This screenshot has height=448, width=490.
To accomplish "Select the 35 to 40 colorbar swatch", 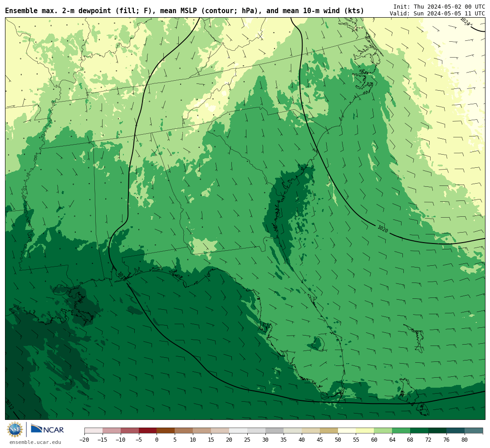I will pos(293,431).
